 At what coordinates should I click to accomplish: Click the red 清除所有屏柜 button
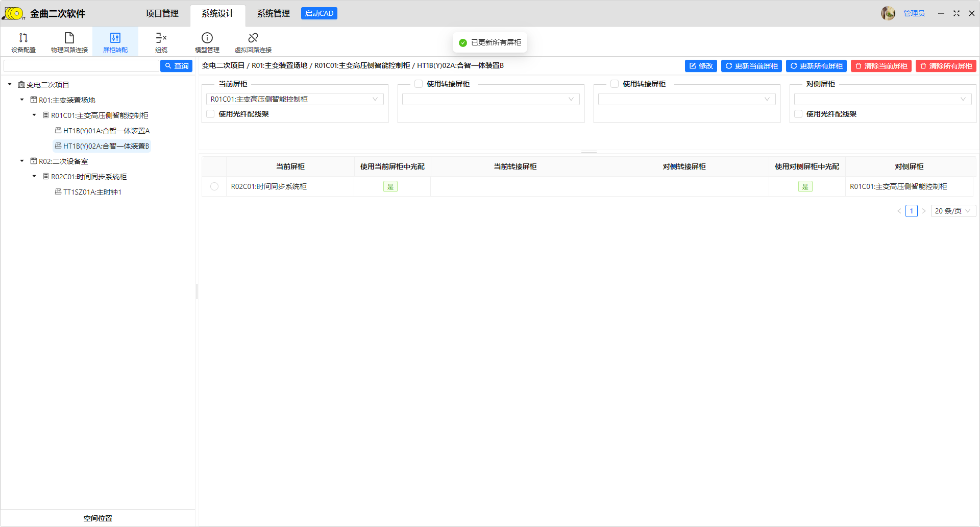(x=946, y=66)
